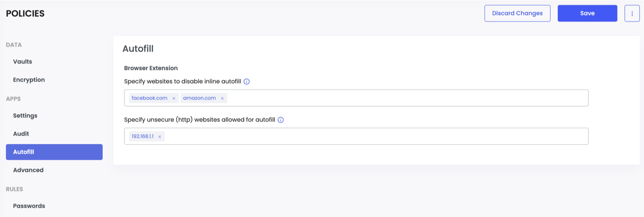Click the APPS sidebar group label
This screenshot has width=644, height=217.
tap(13, 99)
